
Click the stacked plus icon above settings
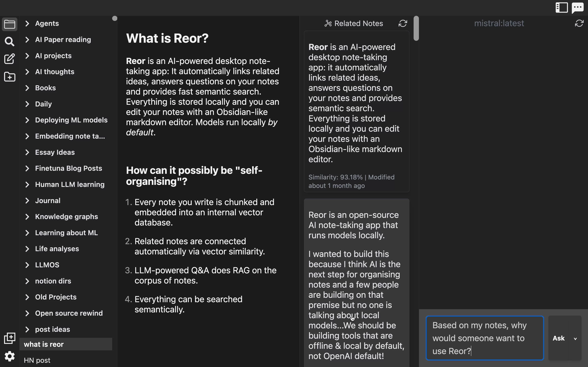10,338
